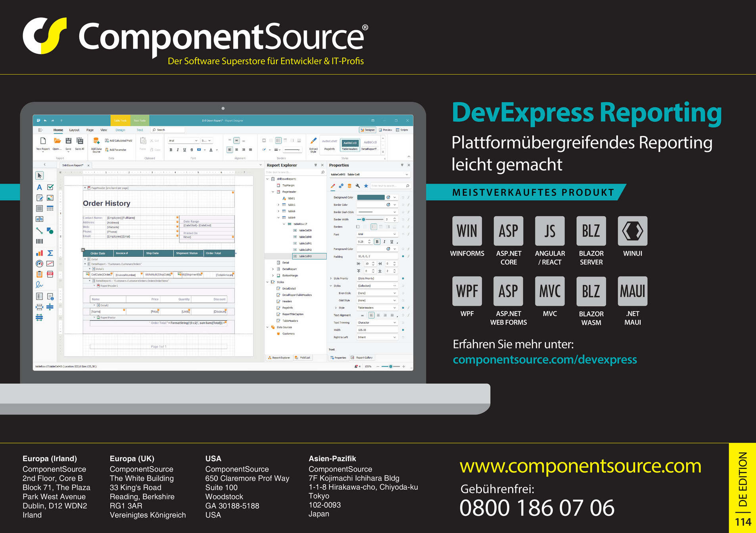Select the Picture Box tool

click(50, 197)
